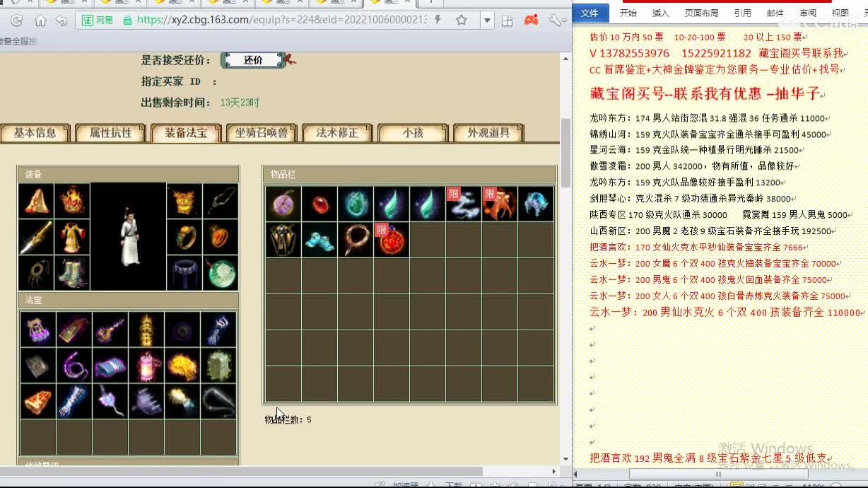Switch to the 装备法宝 tab
This screenshot has width=868, height=488.
[x=187, y=133]
